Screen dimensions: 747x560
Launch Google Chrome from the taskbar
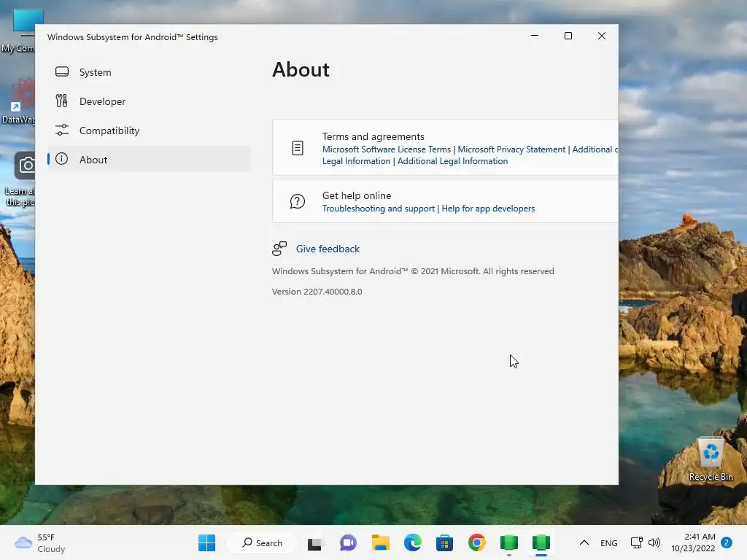tap(477, 542)
